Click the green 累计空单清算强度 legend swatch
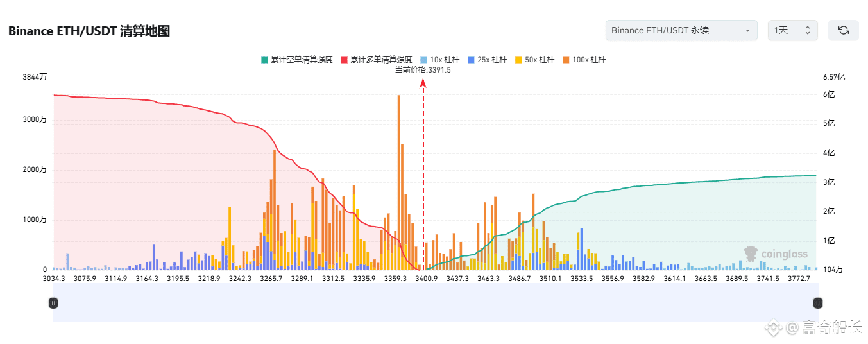868x344 pixels. pos(264,60)
